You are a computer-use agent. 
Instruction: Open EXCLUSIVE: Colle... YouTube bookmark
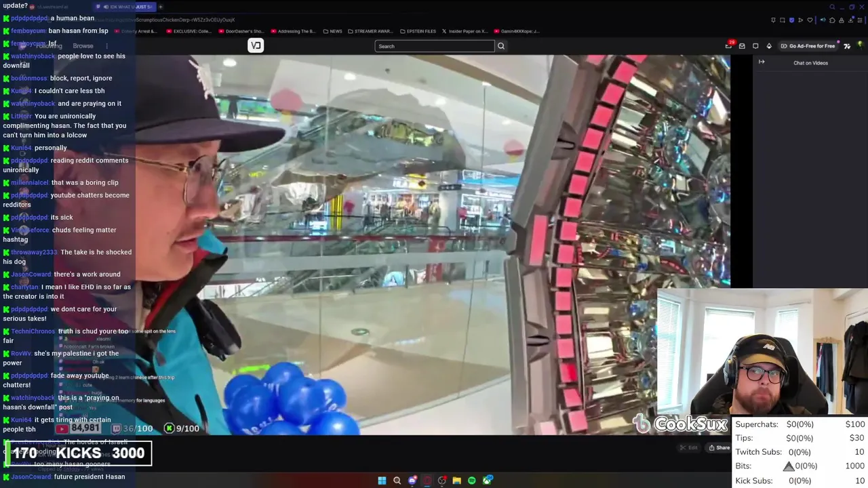click(x=189, y=31)
